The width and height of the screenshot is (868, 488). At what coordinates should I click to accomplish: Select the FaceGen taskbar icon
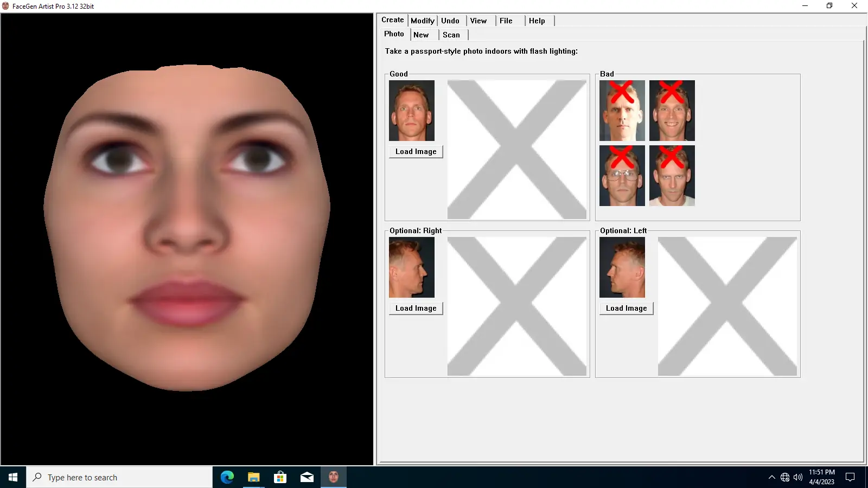pos(333,477)
